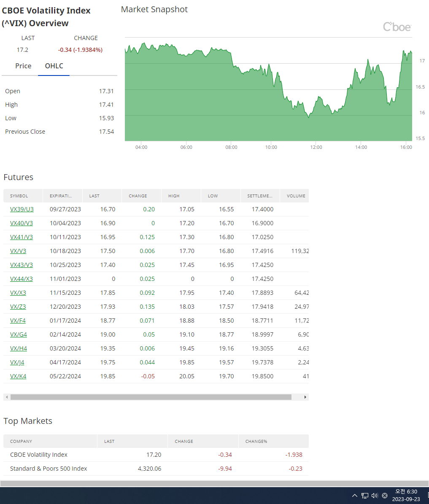
Task: Open the VX/V3 futures contract
Action: pyautogui.click(x=18, y=251)
